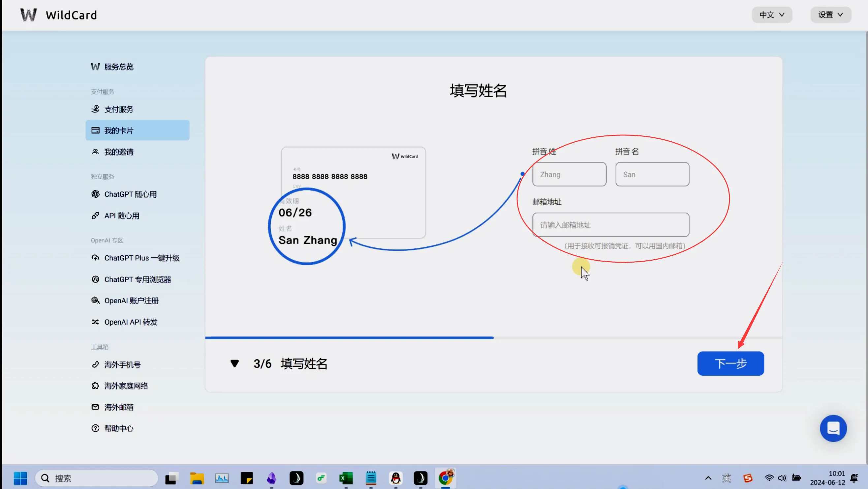Click the envelope icon beside 海外邮箱
Image resolution: width=868 pixels, height=489 pixels.
[x=95, y=407]
